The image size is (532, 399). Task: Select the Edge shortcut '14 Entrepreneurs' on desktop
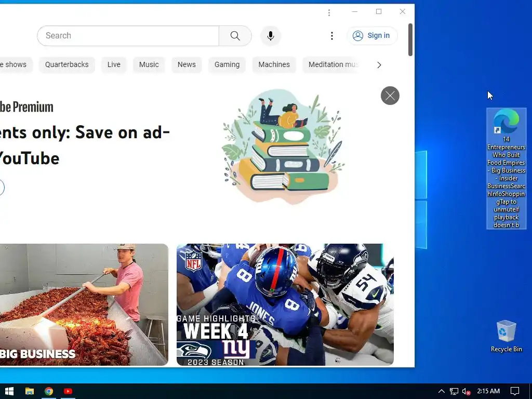(x=506, y=169)
